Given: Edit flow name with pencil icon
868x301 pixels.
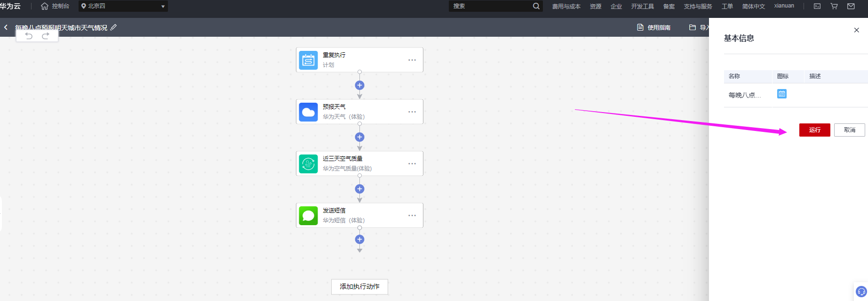Looking at the screenshot, I should [x=113, y=27].
